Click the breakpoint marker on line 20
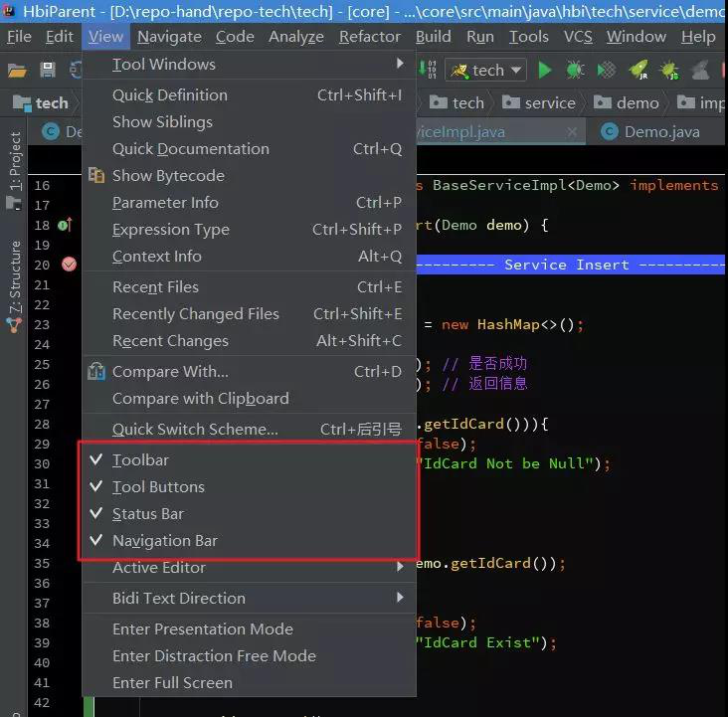Image resolution: width=728 pixels, height=717 pixels. tap(69, 265)
